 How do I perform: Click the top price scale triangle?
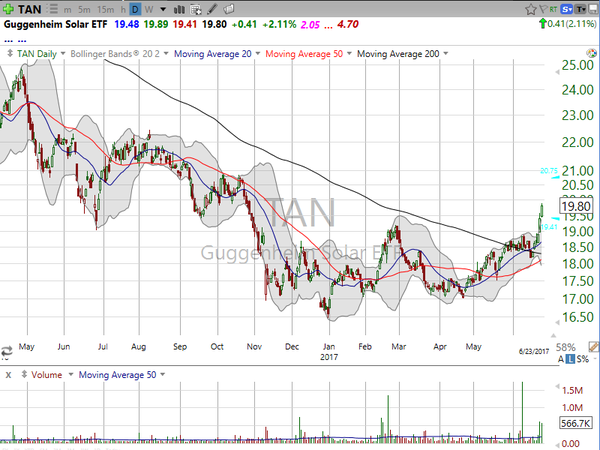(557, 72)
